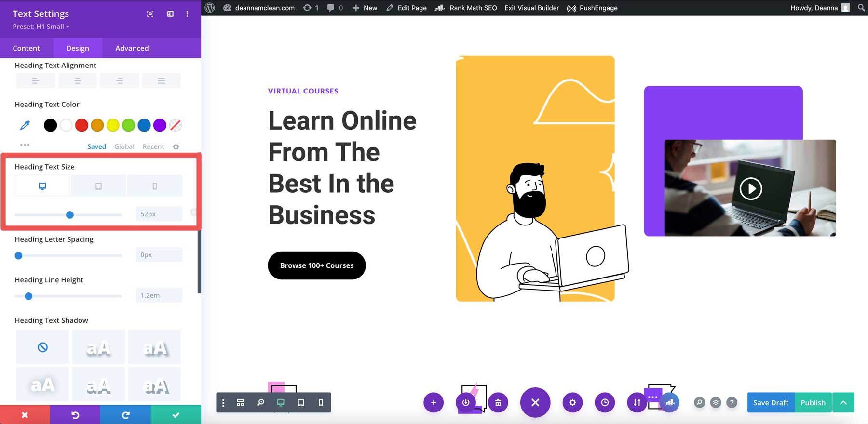The image size is (868, 424).
Task: Click the Save Draft button
Action: (x=771, y=403)
